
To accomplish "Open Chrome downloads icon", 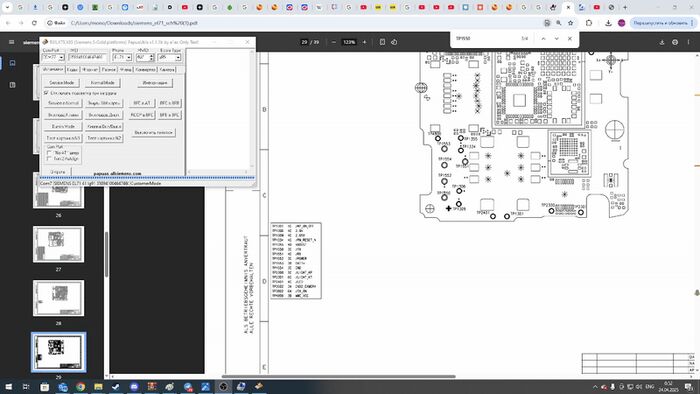I will click(x=608, y=23).
